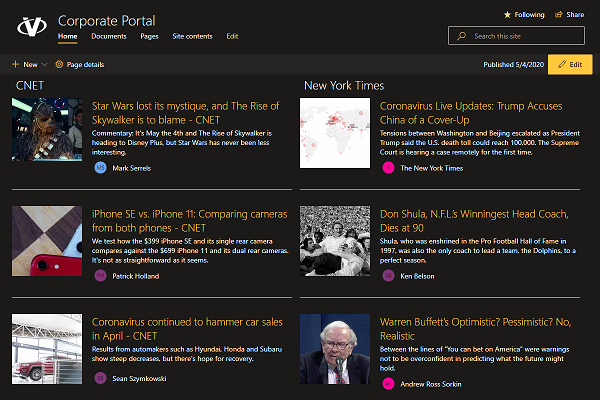Open the Star Wars lost its mystique article
The image size is (600, 400).
186,113
